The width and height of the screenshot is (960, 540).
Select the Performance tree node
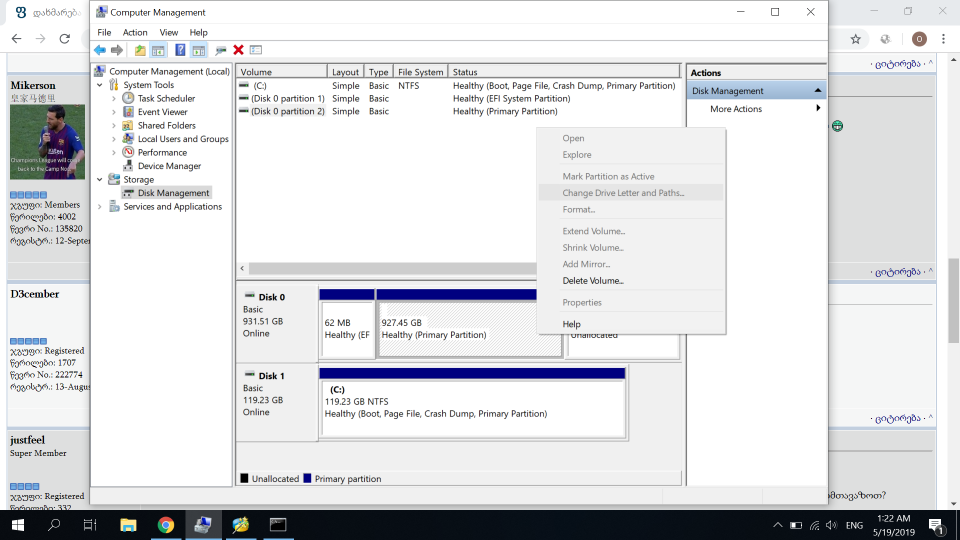click(162, 153)
